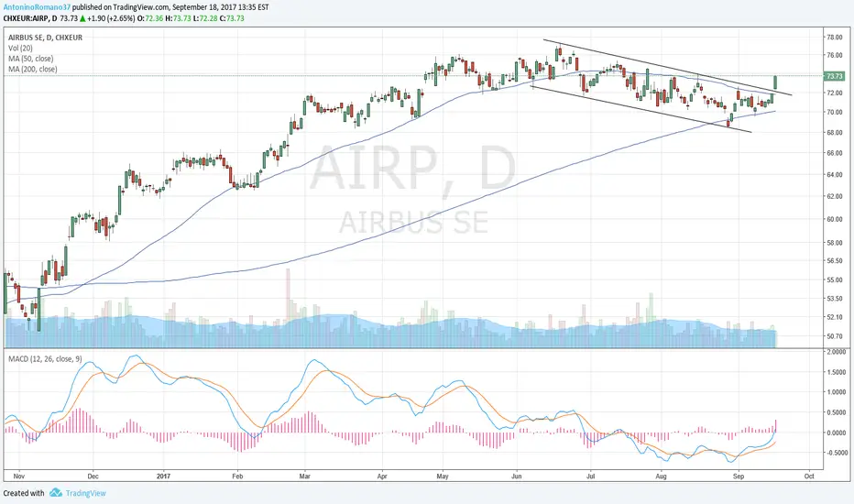This screenshot has height=504, width=854.
Task: Click the 2.0000 MACD axis label
Action: 836,353
